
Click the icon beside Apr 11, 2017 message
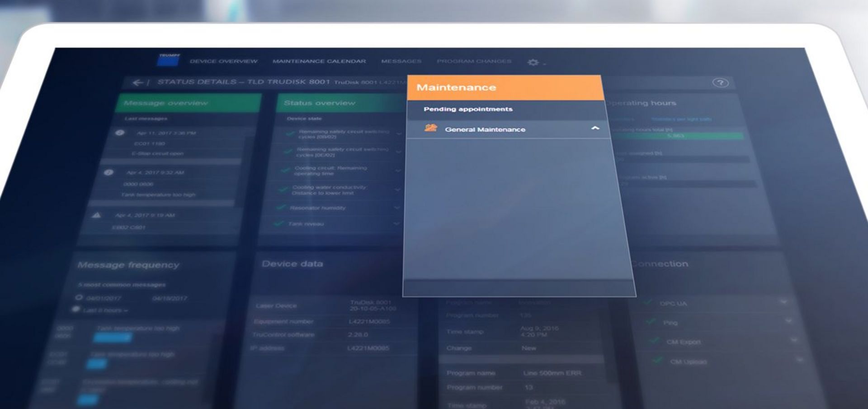120,133
